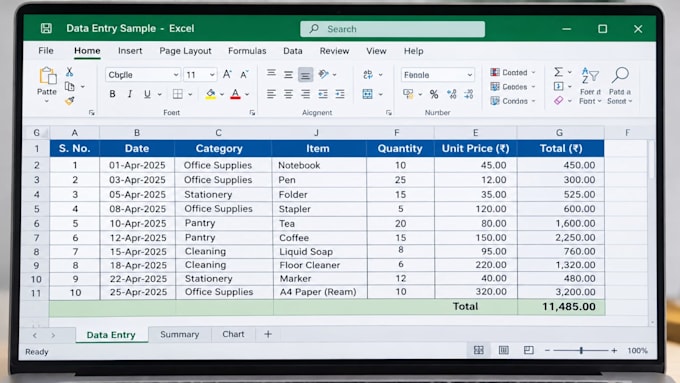Toggle Underline formatting
Screen dimensions: 680x383
[147, 94]
